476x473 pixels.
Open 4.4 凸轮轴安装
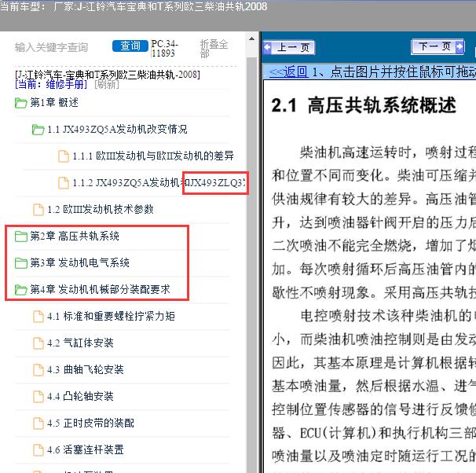[x=80, y=396]
